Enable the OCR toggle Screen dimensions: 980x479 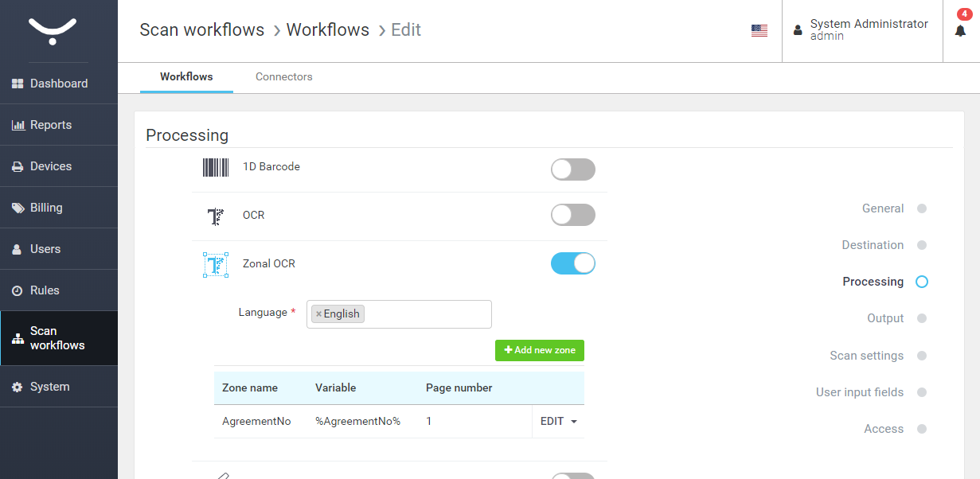572,215
